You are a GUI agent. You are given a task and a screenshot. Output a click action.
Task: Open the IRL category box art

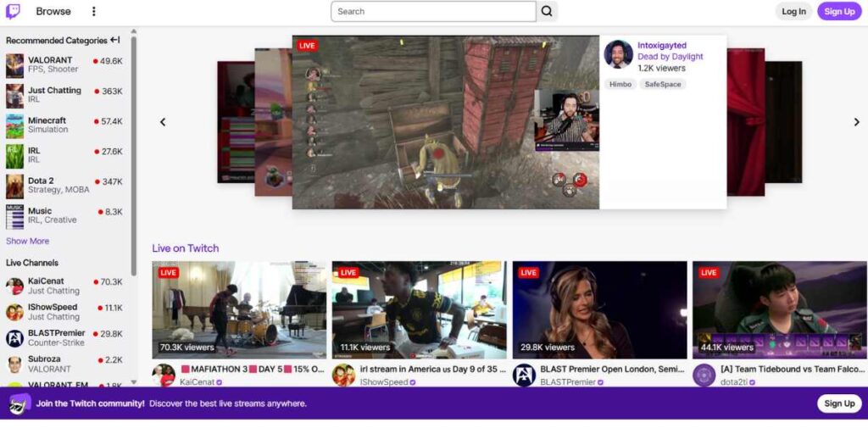click(15, 156)
